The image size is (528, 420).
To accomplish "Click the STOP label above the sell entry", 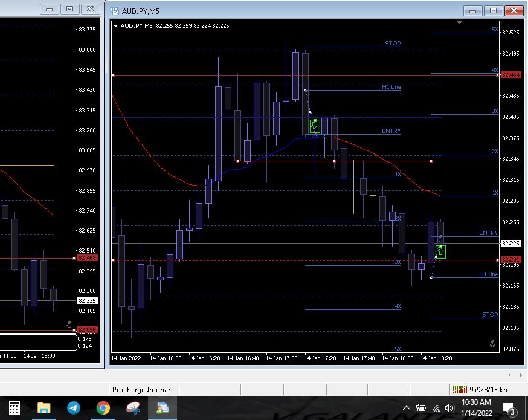I will pyautogui.click(x=393, y=43).
